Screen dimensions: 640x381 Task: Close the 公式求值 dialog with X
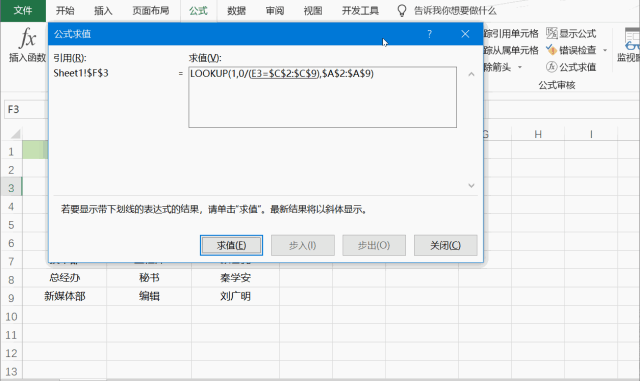tap(465, 34)
